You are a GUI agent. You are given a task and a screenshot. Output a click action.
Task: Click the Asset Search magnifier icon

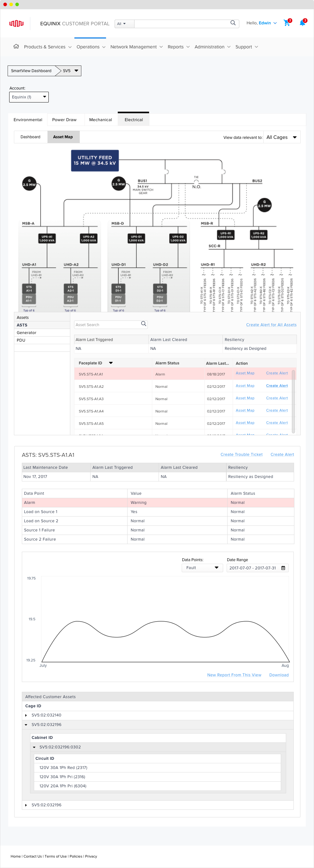click(x=144, y=324)
